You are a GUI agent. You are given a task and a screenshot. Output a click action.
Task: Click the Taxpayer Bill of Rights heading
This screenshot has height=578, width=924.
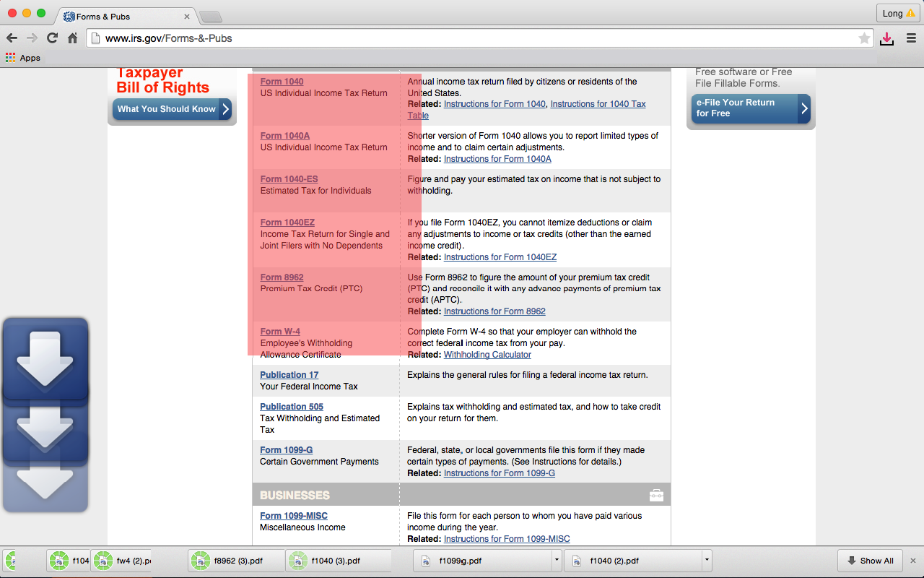click(x=162, y=80)
